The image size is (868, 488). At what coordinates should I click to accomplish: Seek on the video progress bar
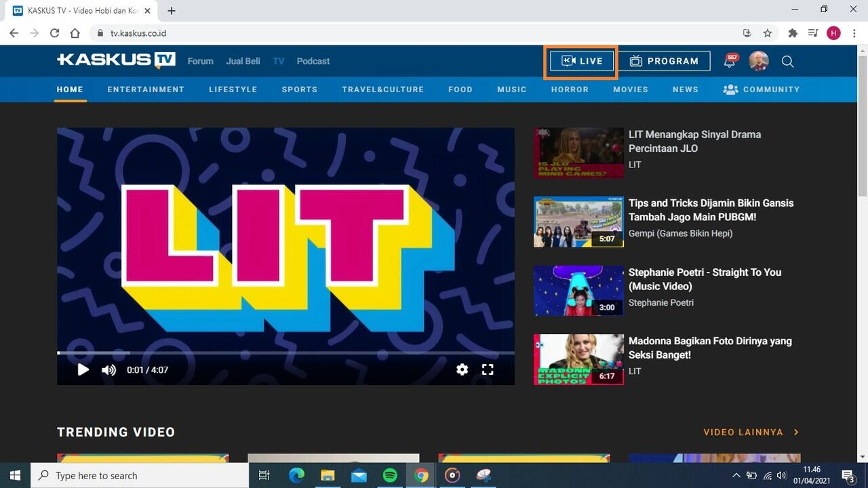pos(285,352)
